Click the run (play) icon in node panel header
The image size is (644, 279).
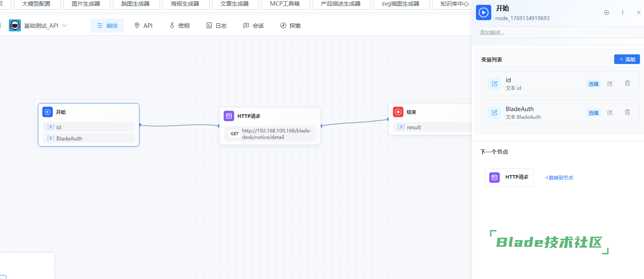coord(607,12)
